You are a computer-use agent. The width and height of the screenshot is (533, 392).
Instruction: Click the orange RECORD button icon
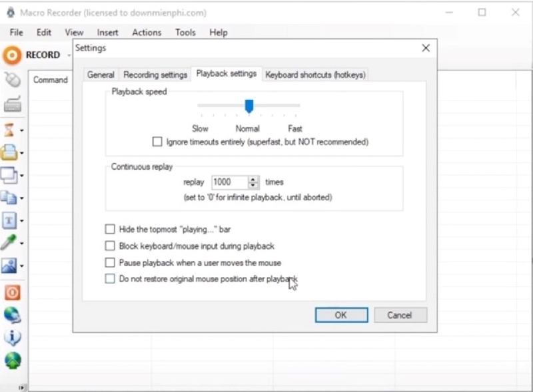[12, 55]
